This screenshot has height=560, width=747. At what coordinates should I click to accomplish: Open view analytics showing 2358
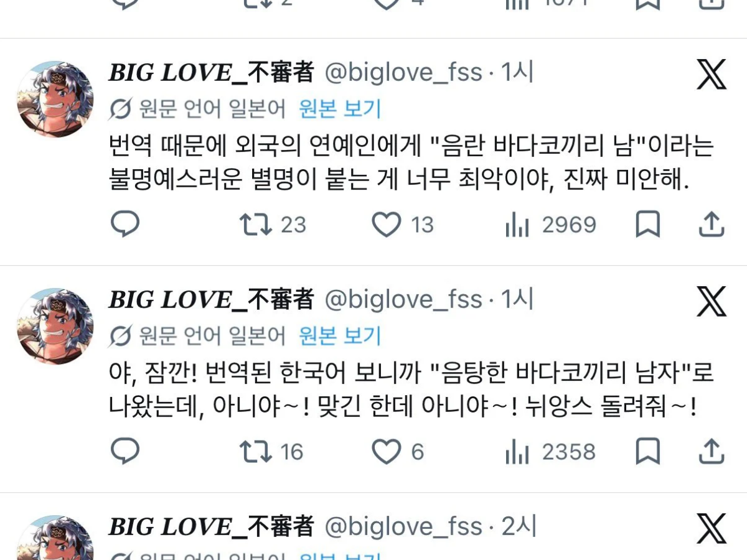coord(551,452)
